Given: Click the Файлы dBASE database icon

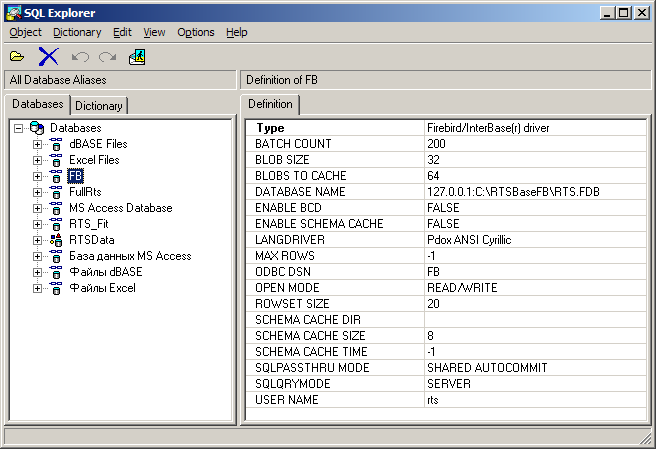Looking at the screenshot, I should point(56,272).
